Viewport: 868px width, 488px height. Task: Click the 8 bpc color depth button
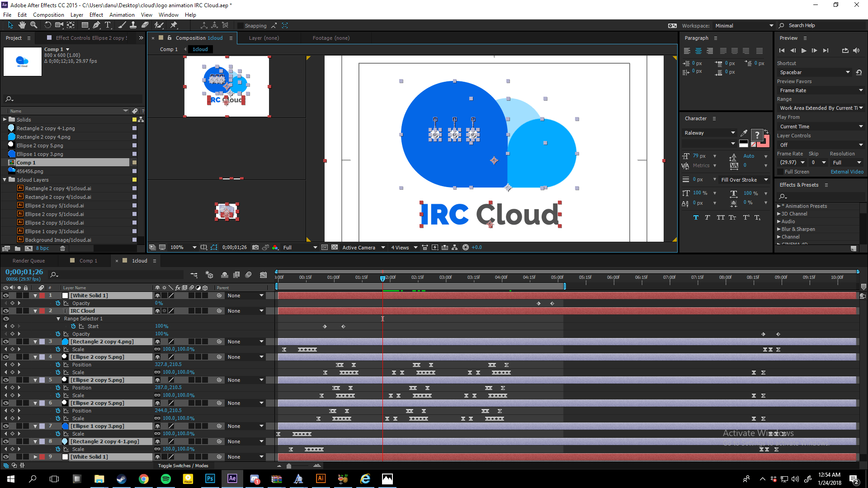[42, 249]
